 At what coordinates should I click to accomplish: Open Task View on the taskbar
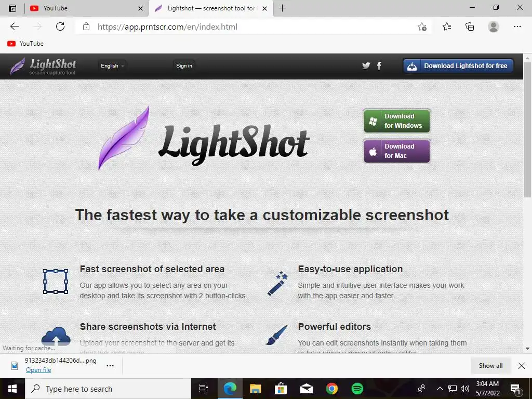pyautogui.click(x=204, y=389)
